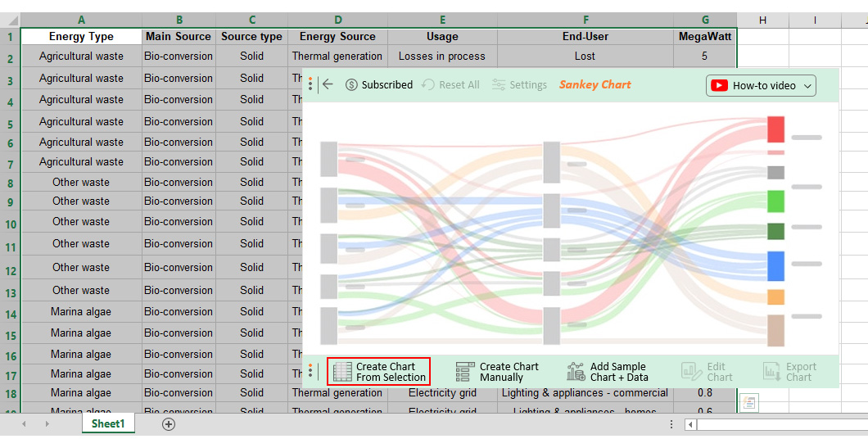Click the quick analysis icon below selection

coord(748,403)
